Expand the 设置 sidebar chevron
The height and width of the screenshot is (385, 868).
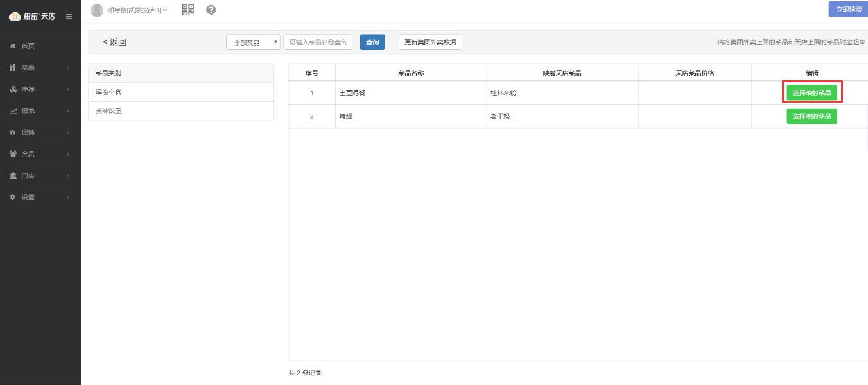pyautogui.click(x=67, y=197)
